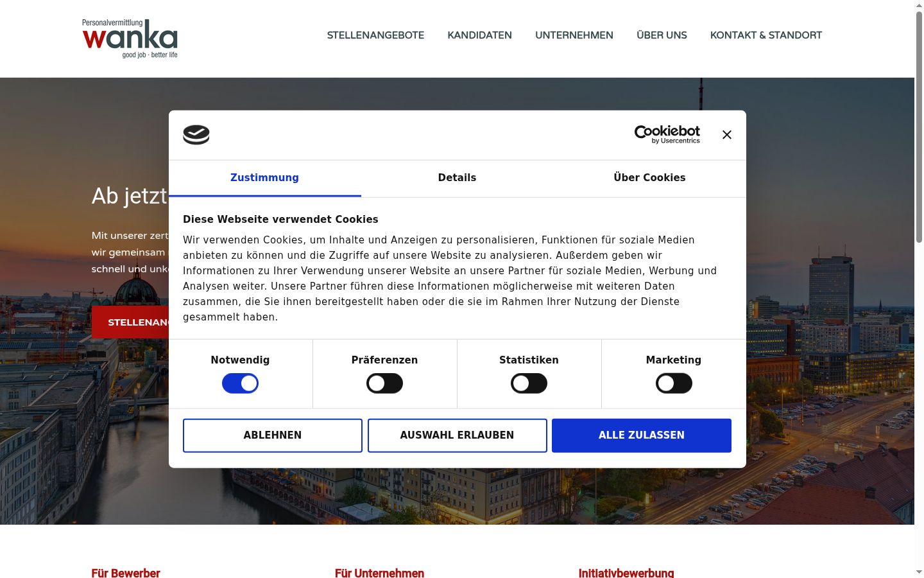Viewport: 924px width, 578px height.
Task: Click the scrollbar up arrow
Action: tap(919, 5)
